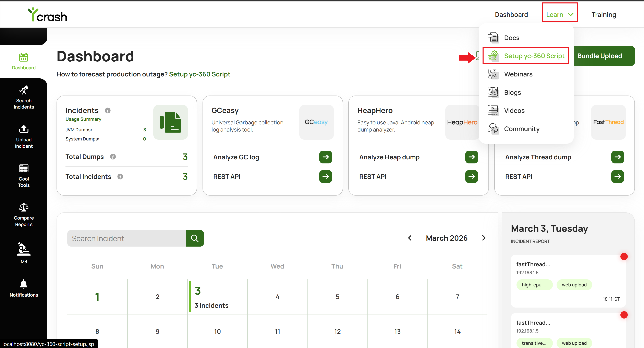Click Analyze Thread dump arrow button
The width and height of the screenshot is (644, 348).
618,157
